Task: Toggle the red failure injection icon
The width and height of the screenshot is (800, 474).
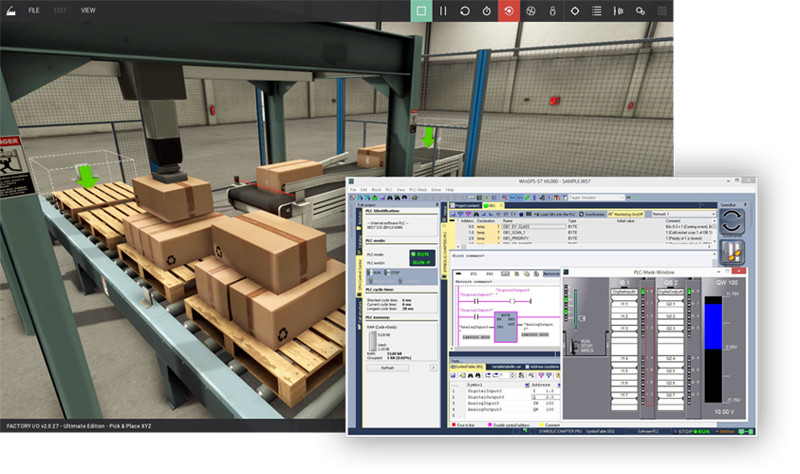Action: (x=509, y=11)
